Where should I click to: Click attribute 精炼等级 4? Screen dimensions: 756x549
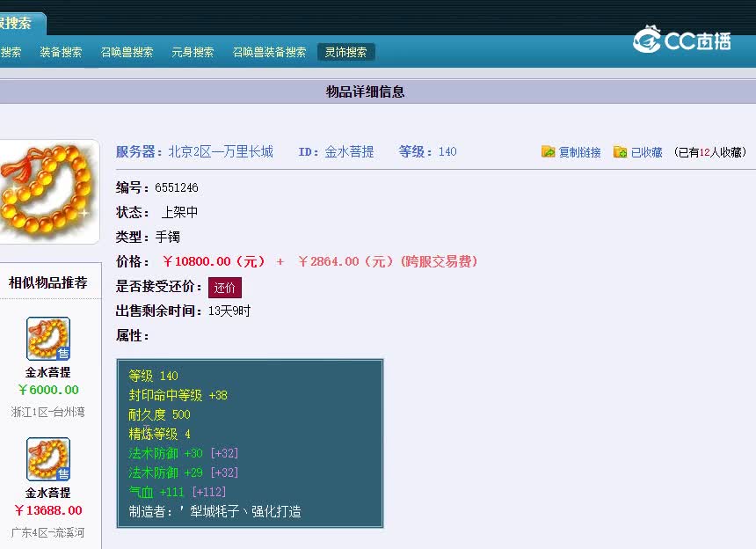(x=159, y=434)
